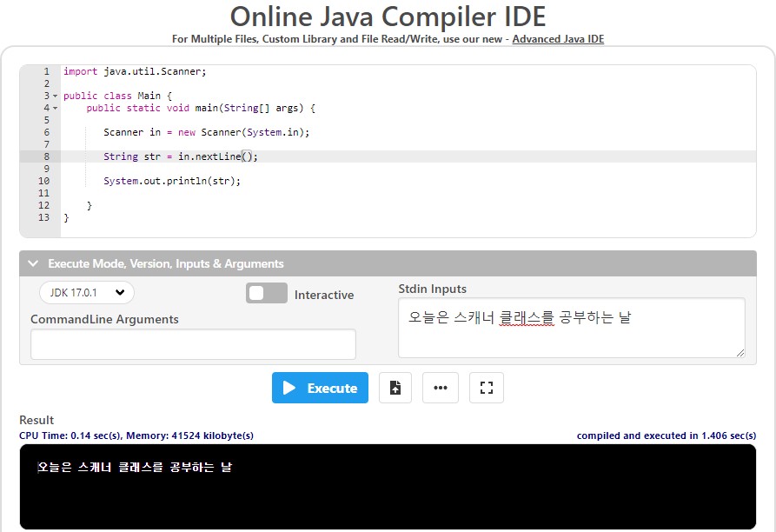This screenshot has width=776, height=532.
Task: Open the upload file icon button
Action: (395, 388)
